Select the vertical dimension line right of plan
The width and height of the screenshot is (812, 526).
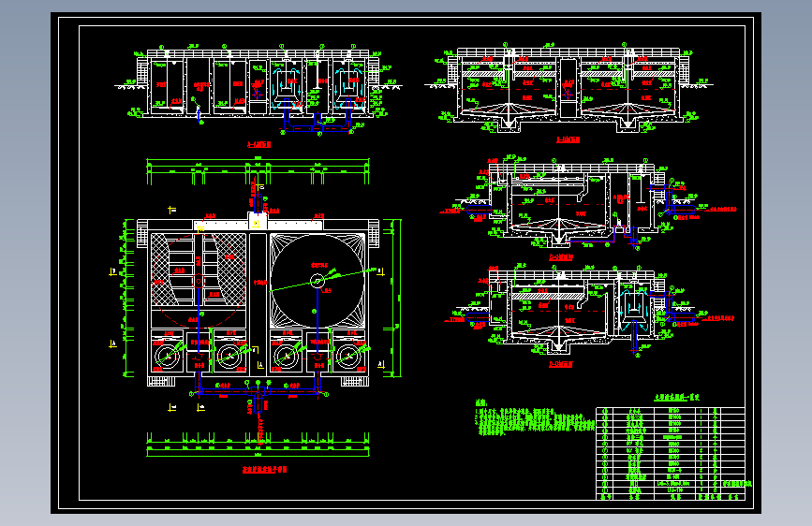coord(395,298)
